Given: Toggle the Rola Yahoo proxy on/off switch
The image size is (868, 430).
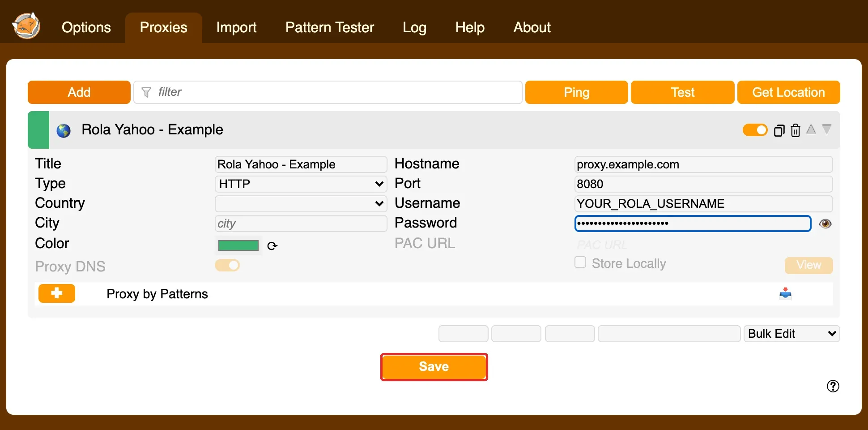Looking at the screenshot, I should coord(755,130).
